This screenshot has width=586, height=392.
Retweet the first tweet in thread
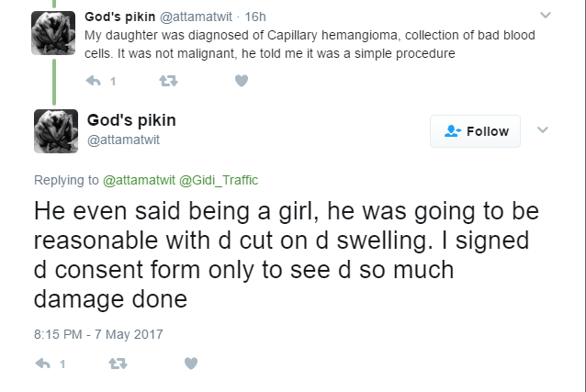pyautogui.click(x=168, y=81)
